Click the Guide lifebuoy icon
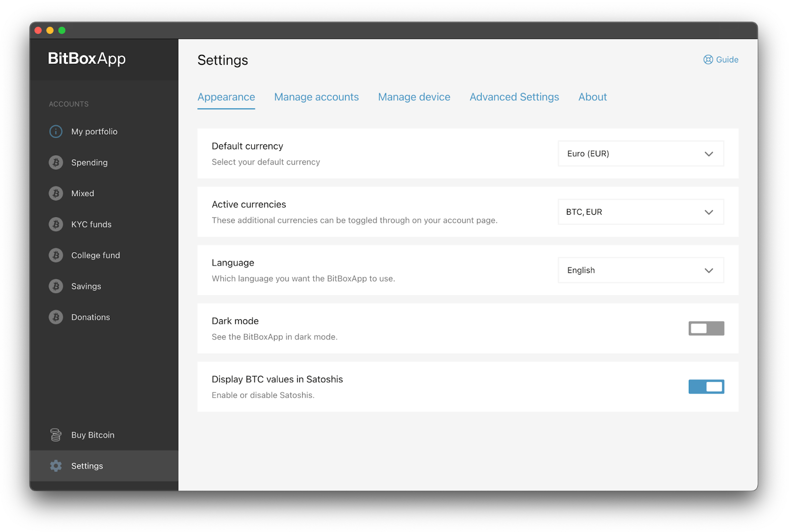 [708, 60]
